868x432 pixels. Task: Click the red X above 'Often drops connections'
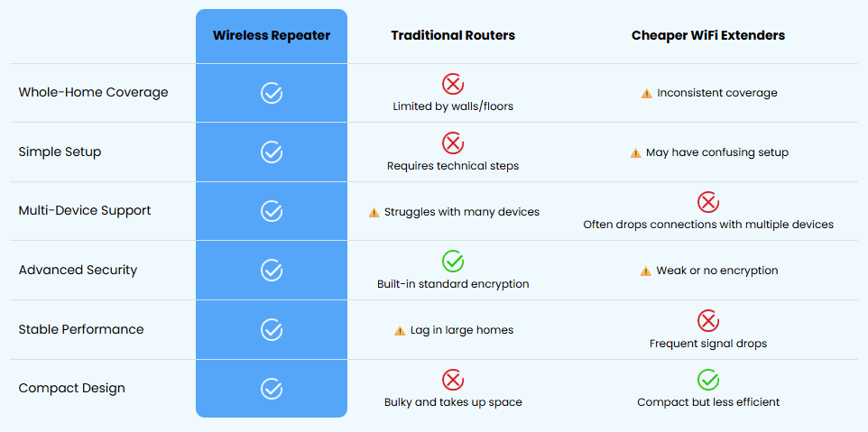708,202
